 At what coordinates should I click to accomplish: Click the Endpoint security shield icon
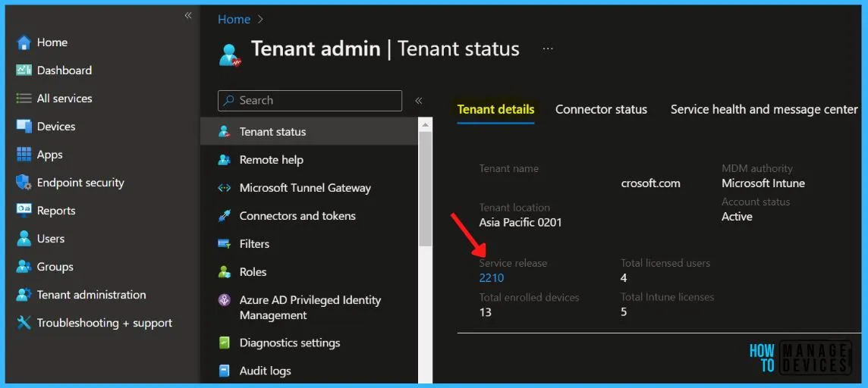point(24,183)
